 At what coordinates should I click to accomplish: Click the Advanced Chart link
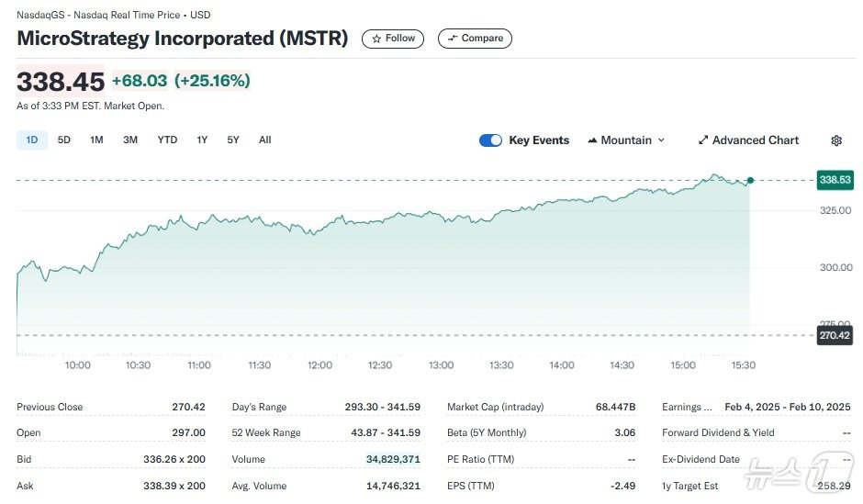tap(756, 140)
